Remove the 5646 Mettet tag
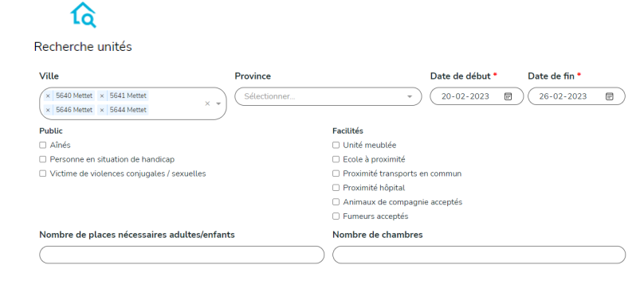Image resolution: width=644 pixels, height=304 pixels. [x=48, y=110]
